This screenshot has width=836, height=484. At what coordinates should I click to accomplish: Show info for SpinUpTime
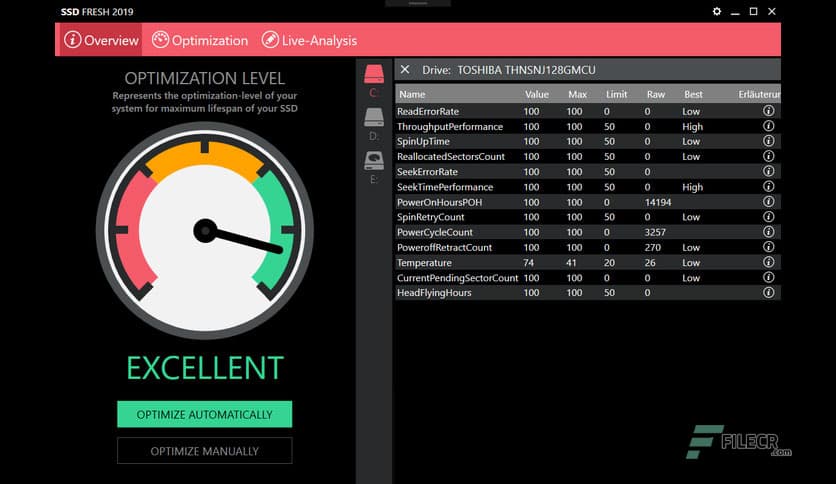click(768, 141)
